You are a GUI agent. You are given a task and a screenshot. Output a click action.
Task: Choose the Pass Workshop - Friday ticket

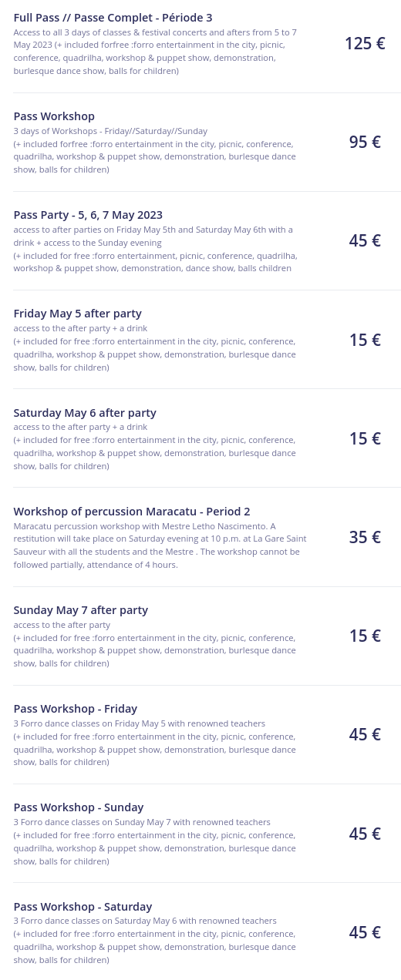coord(76,709)
